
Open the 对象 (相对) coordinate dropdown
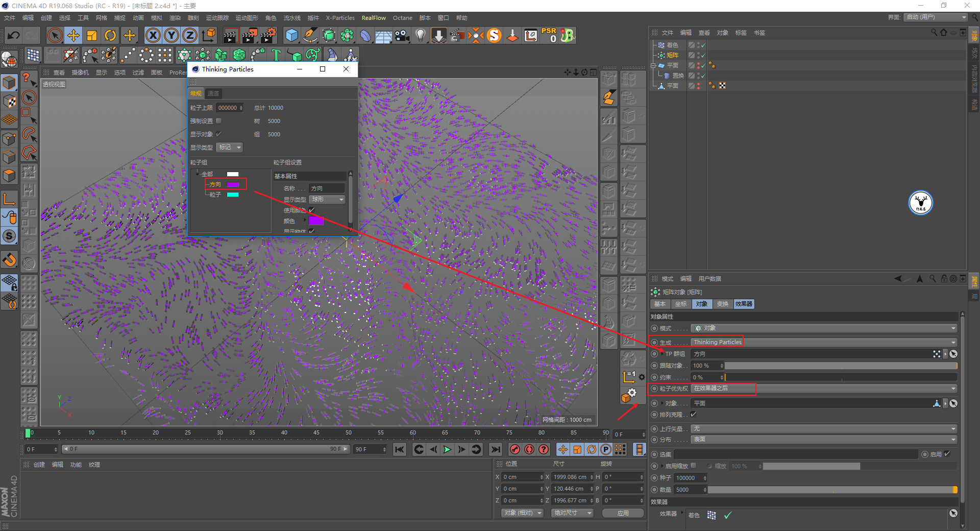click(522, 513)
